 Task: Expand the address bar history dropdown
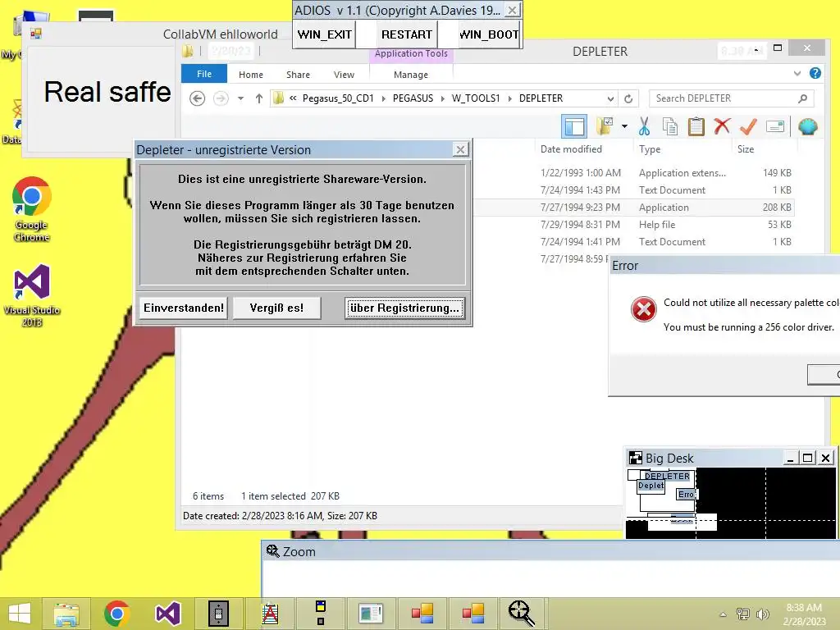[x=610, y=98]
